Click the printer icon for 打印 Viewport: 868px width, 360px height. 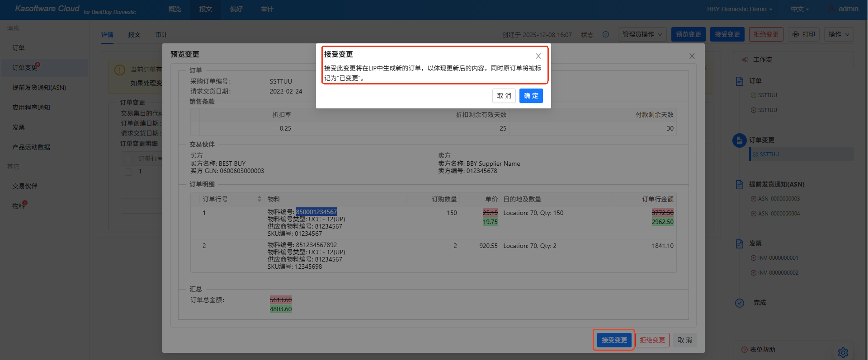(796, 34)
